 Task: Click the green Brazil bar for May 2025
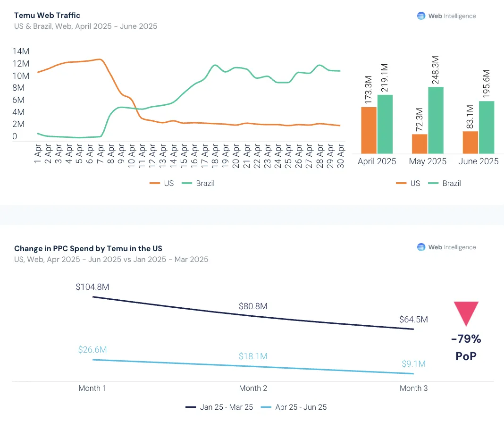tap(436, 120)
